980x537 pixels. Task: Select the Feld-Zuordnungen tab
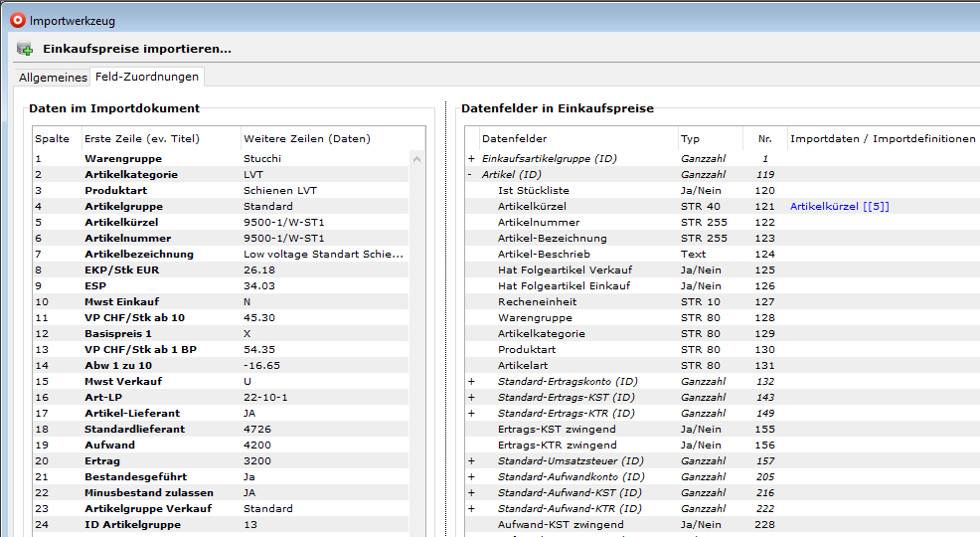pos(147,77)
